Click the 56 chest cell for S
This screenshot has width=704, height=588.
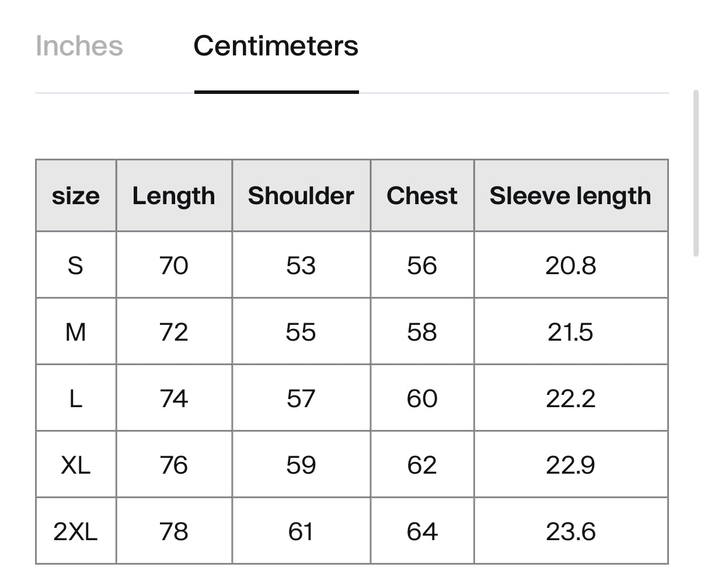point(422,265)
